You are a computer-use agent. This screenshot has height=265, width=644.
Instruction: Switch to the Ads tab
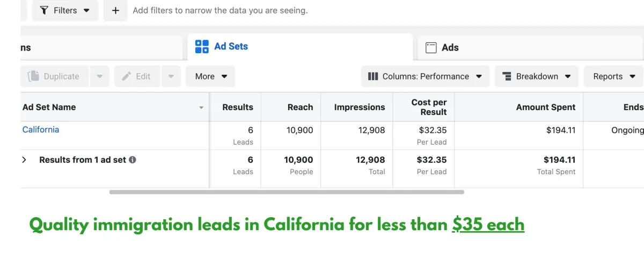point(450,47)
